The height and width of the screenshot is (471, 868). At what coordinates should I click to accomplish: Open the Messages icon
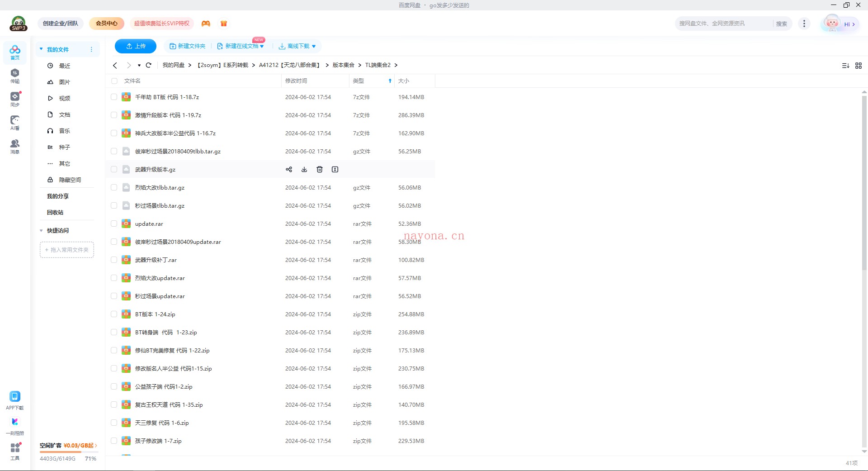15,146
